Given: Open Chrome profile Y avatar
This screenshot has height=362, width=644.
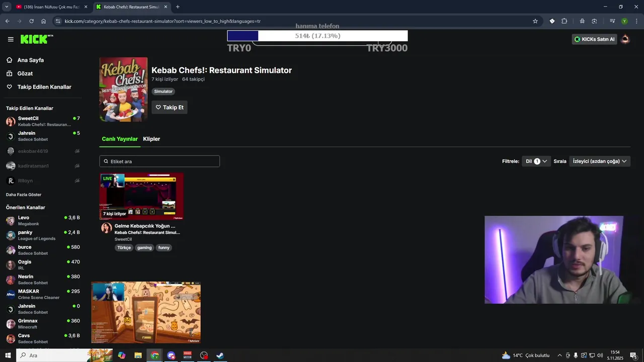Looking at the screenshot, I should (x=624, y=21).
